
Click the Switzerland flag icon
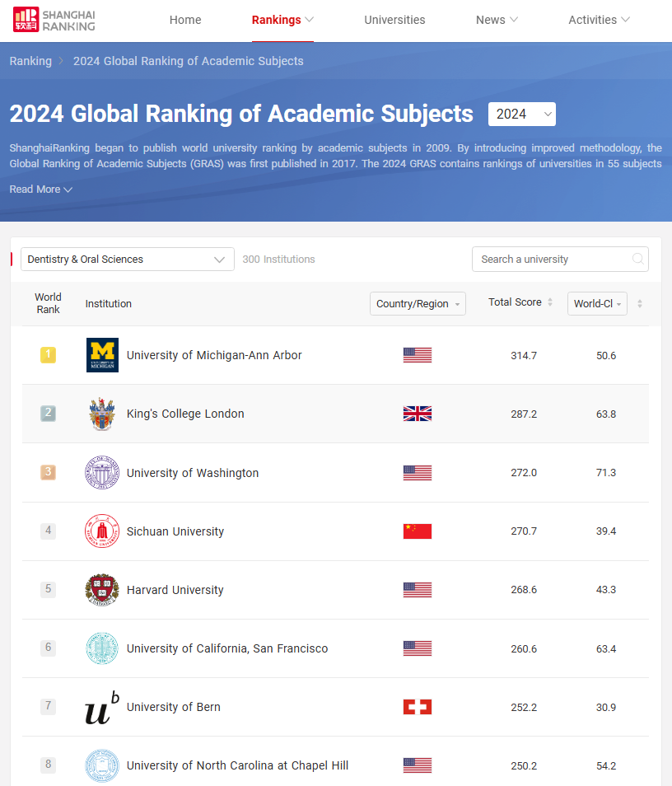click(417, 707)
